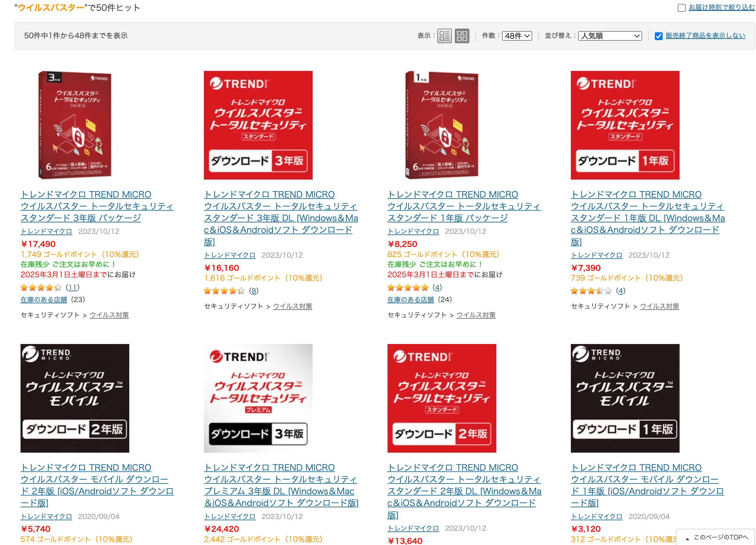Image resolution: width=756 pixels, height=545 pixels.
Task: Open the ウイルス対策 category link under first product
Action: coord(109,315)
